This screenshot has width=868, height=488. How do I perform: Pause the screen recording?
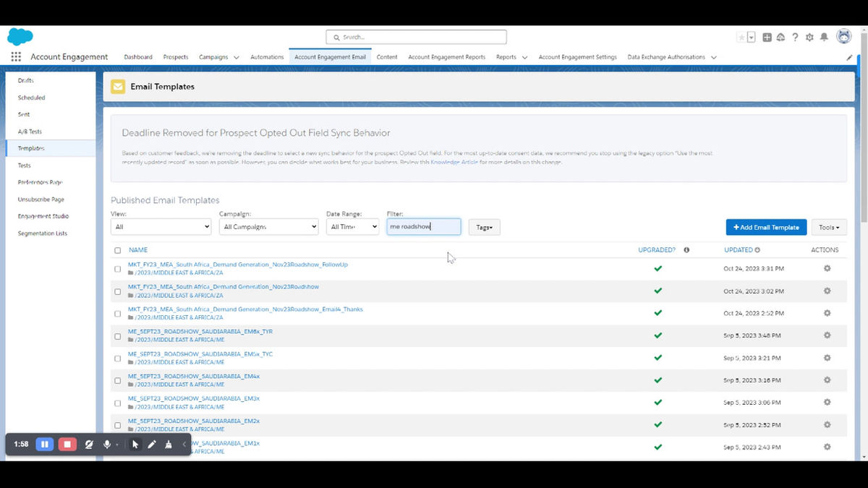(45, 444)
